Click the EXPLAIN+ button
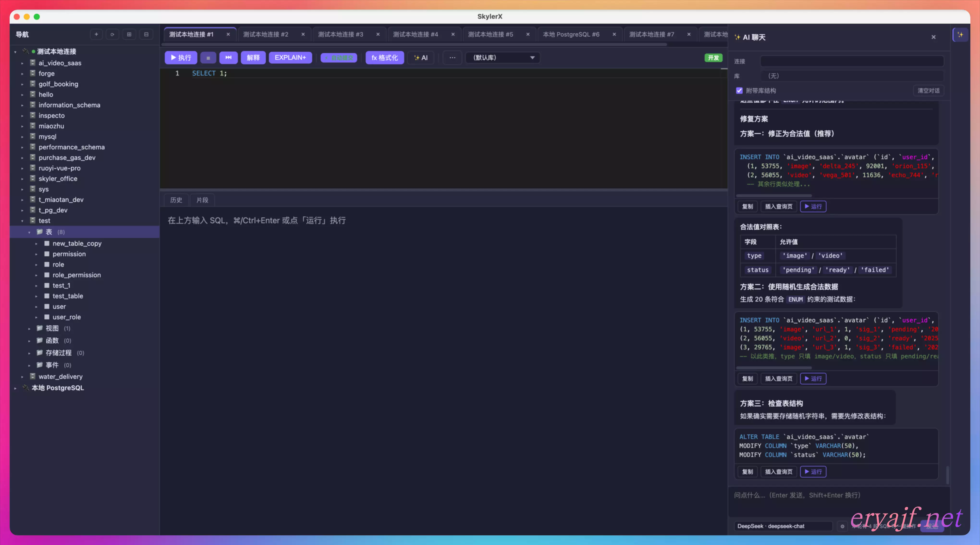 tap(290, 57)
